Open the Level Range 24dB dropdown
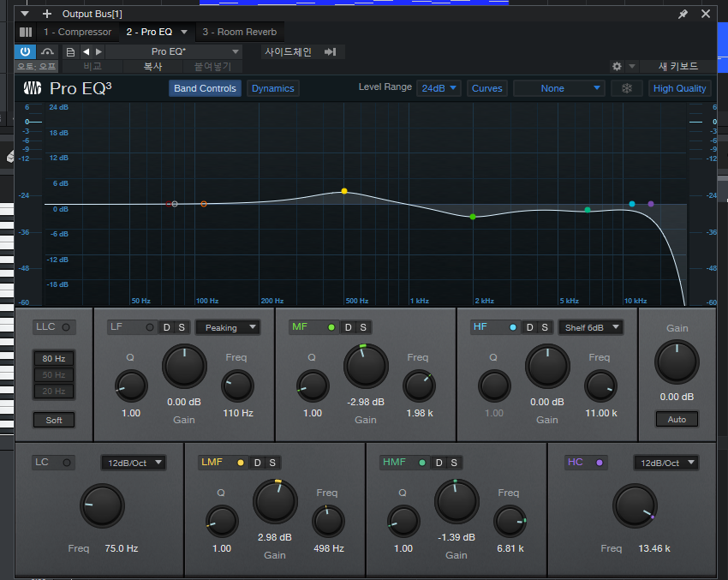 click(439, 88)
